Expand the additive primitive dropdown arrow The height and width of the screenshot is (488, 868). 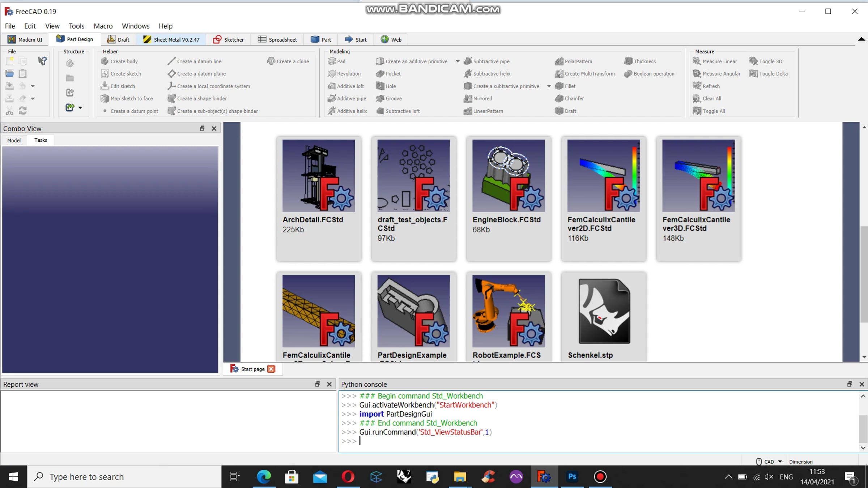[458, 61]
